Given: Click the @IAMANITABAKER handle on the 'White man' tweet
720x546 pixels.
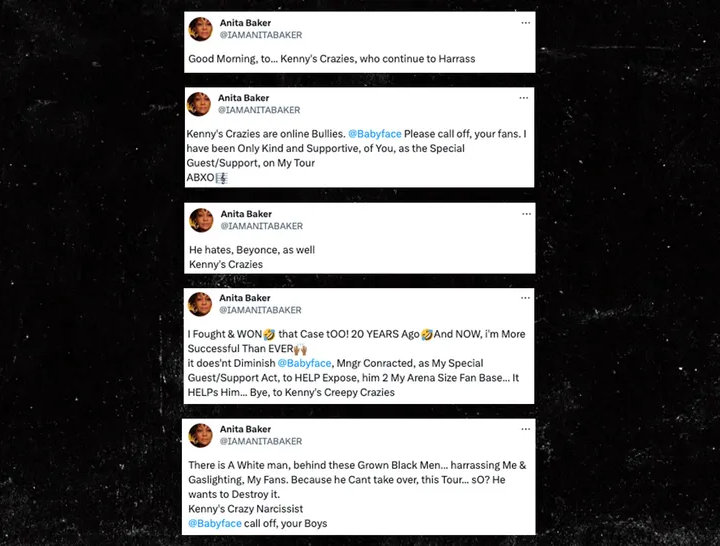Looking at the screenshot, I should pyautogui.click(x=261, y=441).
